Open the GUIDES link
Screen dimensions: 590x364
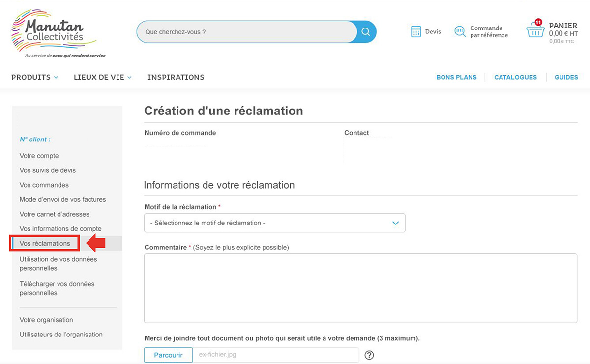click(x=566, y=77)
